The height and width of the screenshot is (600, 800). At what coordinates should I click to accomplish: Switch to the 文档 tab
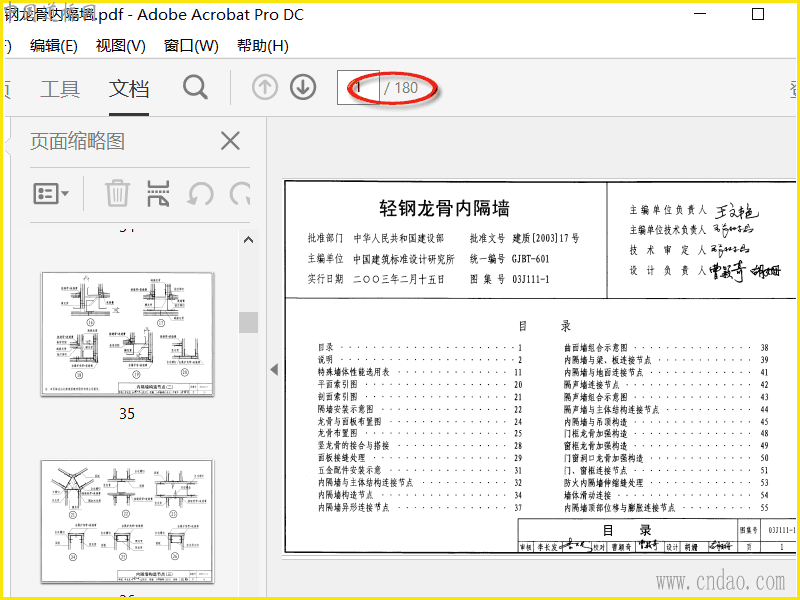tap(129, 89)
